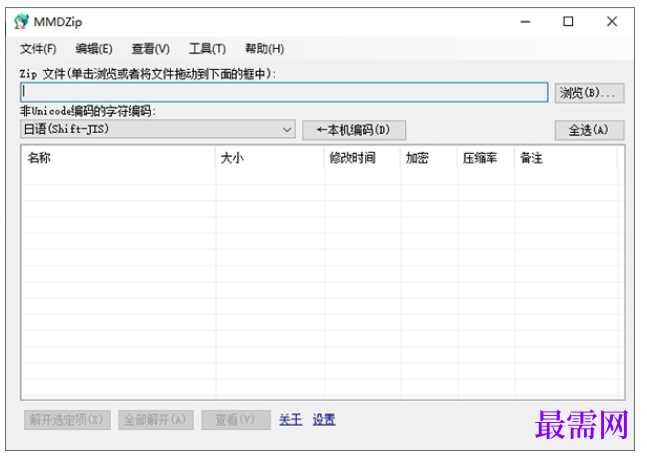Image resolution: width=647 pixels, height=456 pixels.
Task: Minimize the MMDZip window
Action: [x=525, y=21]
